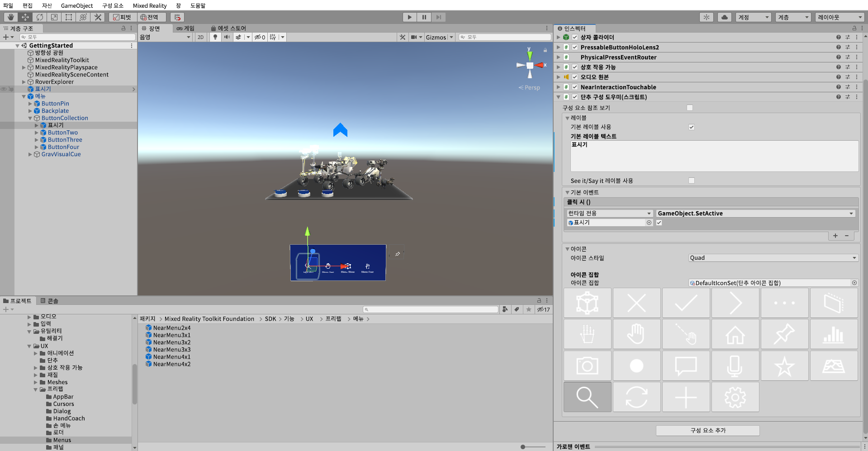Choose the microphone icon tile

point(735,366)
